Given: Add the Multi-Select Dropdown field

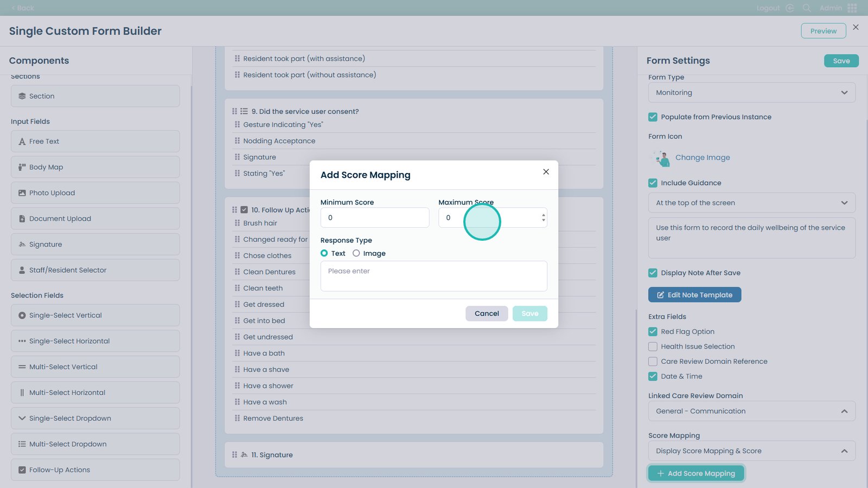Looking at the screenshot, I should [x=95, y=444].
